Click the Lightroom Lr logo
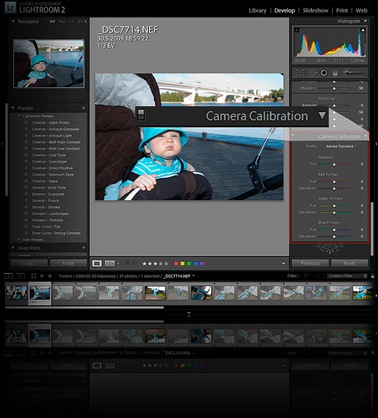Image resolution: width=378 pixels, height=418 pixels. [11, 8]
